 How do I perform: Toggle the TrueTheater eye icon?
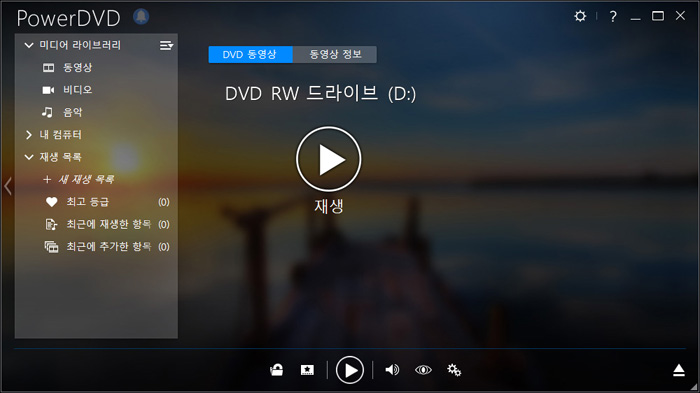coord(423,370)
